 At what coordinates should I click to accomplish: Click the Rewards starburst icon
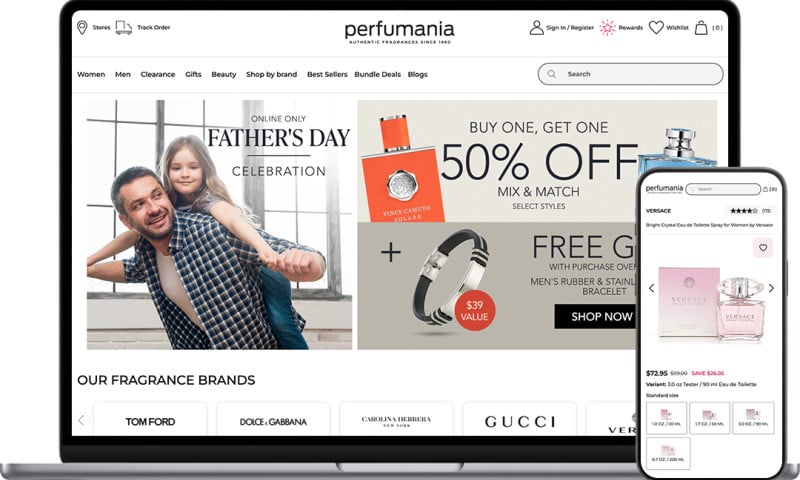tap(607, 28)
